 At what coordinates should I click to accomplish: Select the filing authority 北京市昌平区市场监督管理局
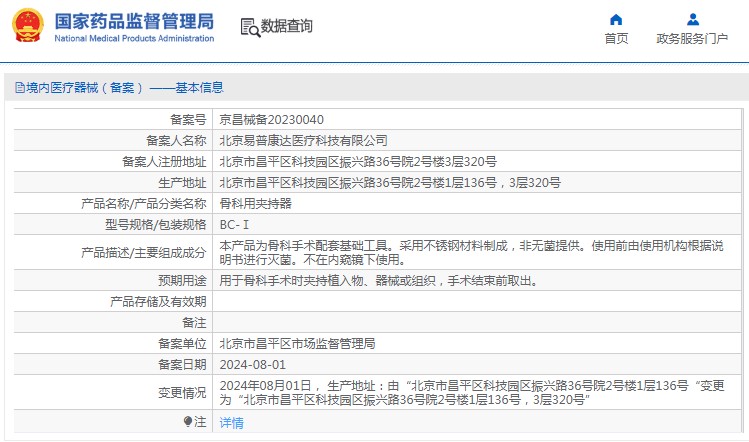(x=297, y=344)
